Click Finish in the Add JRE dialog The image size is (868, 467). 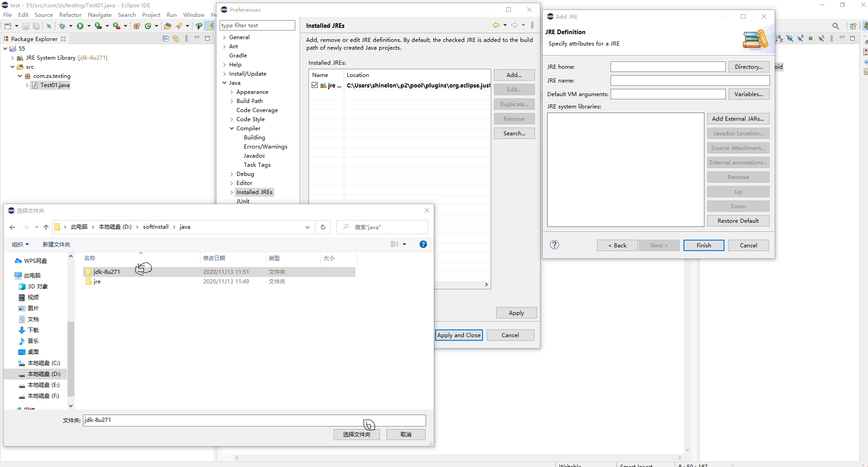pos(704,245)
